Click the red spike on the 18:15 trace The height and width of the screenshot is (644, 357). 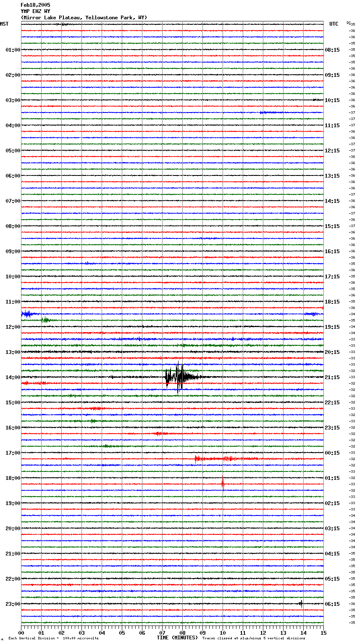point(223,484)
